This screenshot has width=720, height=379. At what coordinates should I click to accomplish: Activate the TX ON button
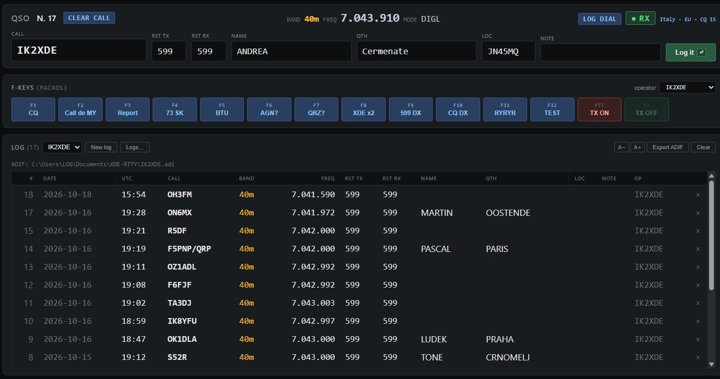[x=599, y=109]
